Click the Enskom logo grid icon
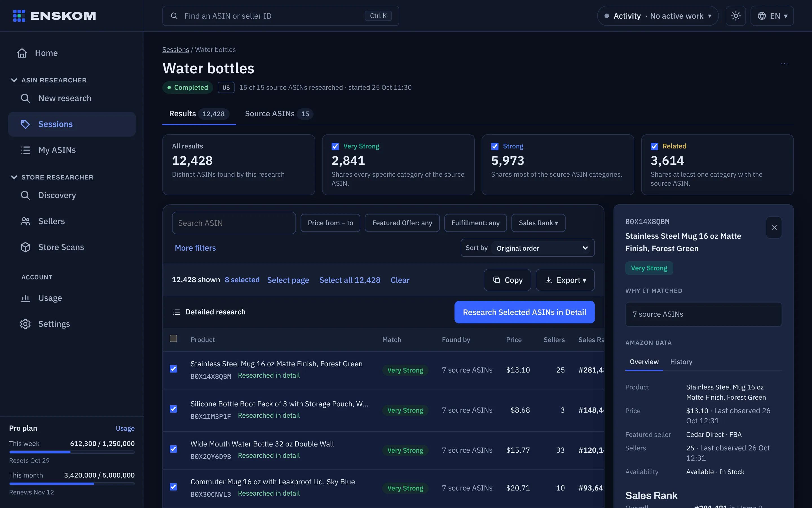The width and height of the screenshot is (812, 508). (19, 16)
